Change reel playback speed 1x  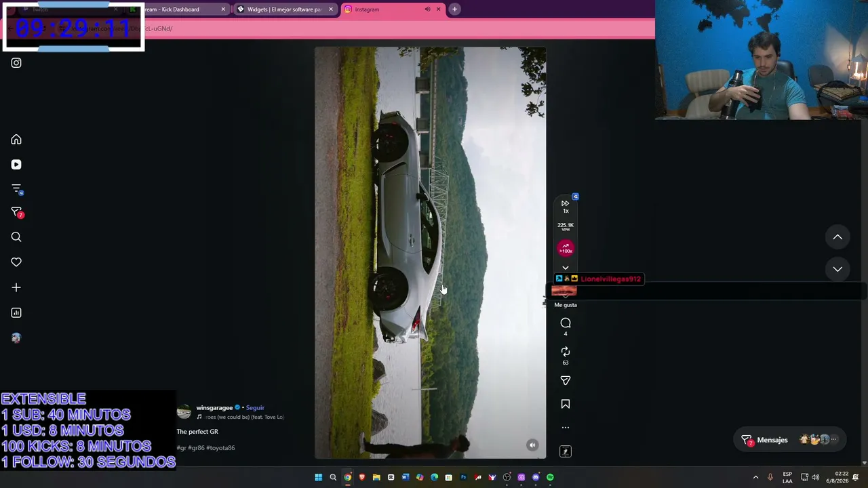[x=566, y=206]
